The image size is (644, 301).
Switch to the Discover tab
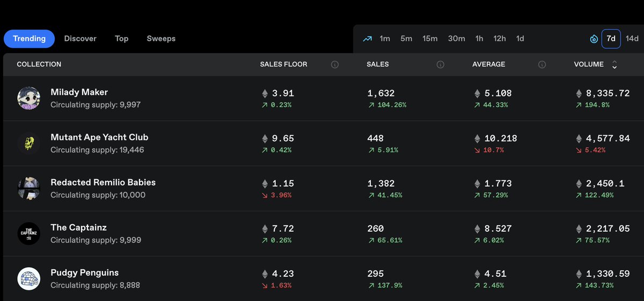(x=80, y=39)
